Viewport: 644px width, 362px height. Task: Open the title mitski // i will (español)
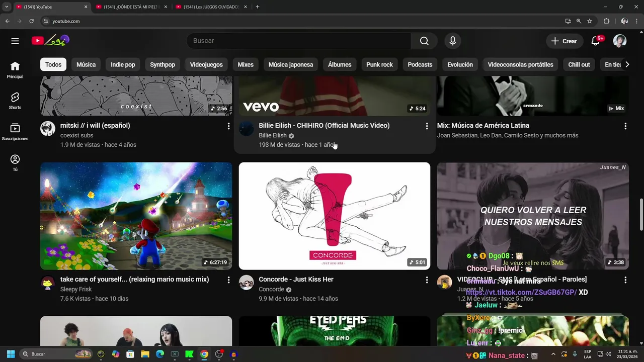[95, 126]
